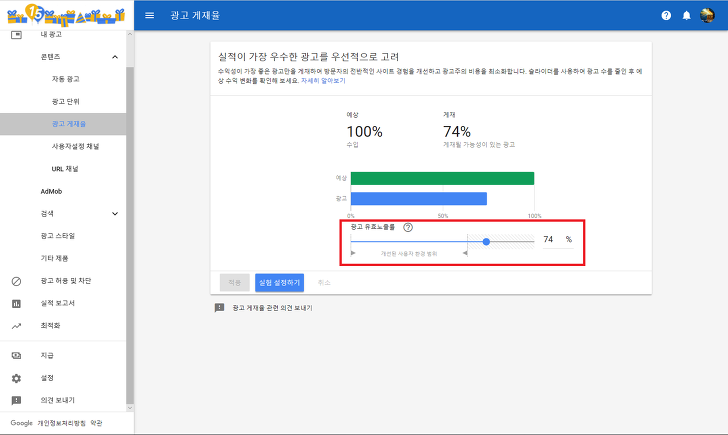Open 광고 단위 in the sidebar
Viewport: 728px width, 435px height.
[x=65, y=102]
